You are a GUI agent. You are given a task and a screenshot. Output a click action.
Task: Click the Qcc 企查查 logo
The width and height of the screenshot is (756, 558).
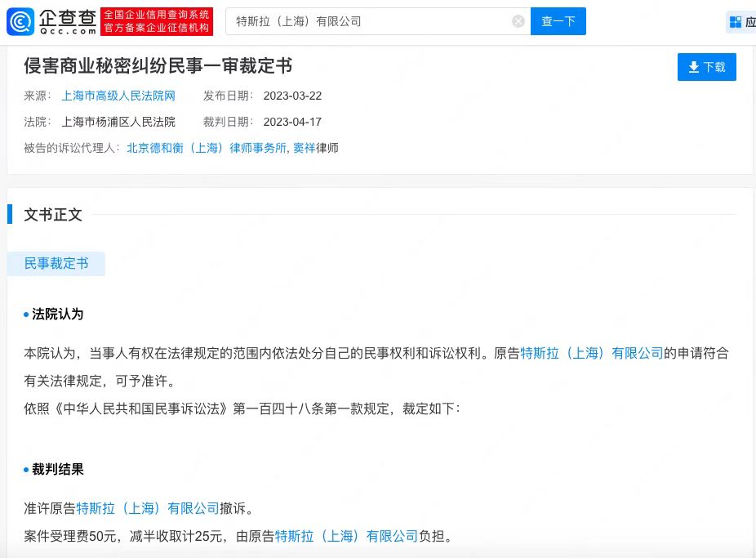[x=51, y=21]
